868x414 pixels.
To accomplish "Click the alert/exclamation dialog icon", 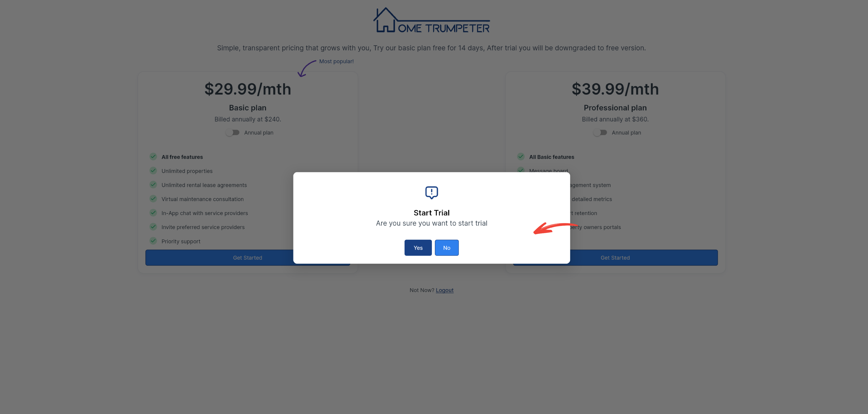I will tap(431, 192).
